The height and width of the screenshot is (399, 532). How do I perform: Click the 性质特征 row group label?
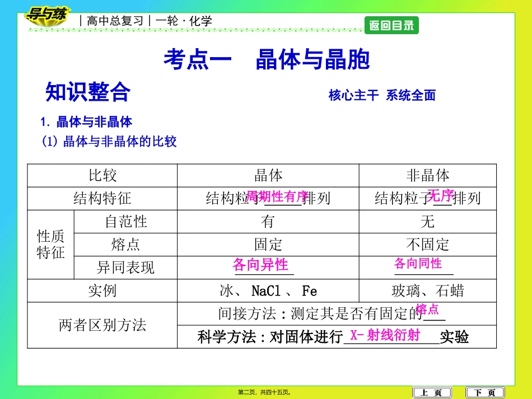click(50, 245)
